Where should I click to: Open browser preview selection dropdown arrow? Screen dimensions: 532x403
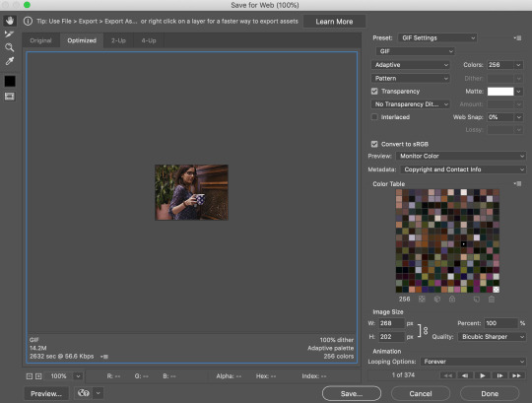pyautogui.click(x=98, y=393)
